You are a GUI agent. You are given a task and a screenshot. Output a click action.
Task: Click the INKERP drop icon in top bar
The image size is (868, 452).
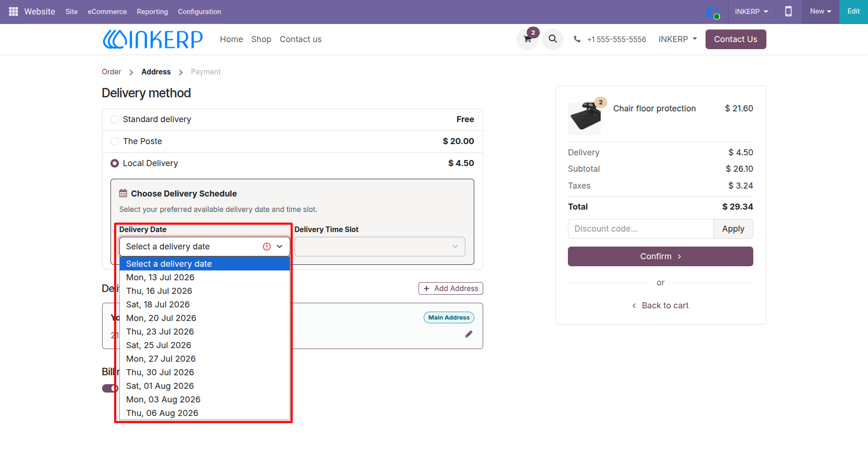tap(712, 12)
